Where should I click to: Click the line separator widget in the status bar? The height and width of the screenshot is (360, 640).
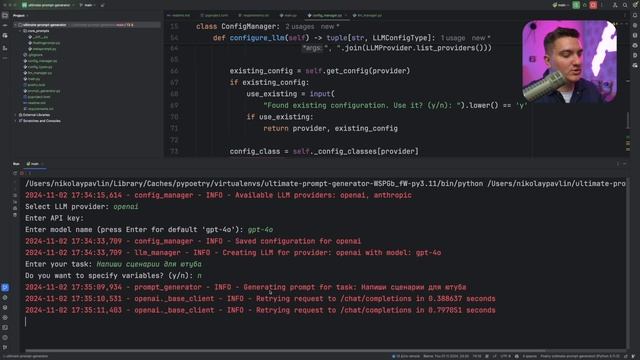point(495,356)
